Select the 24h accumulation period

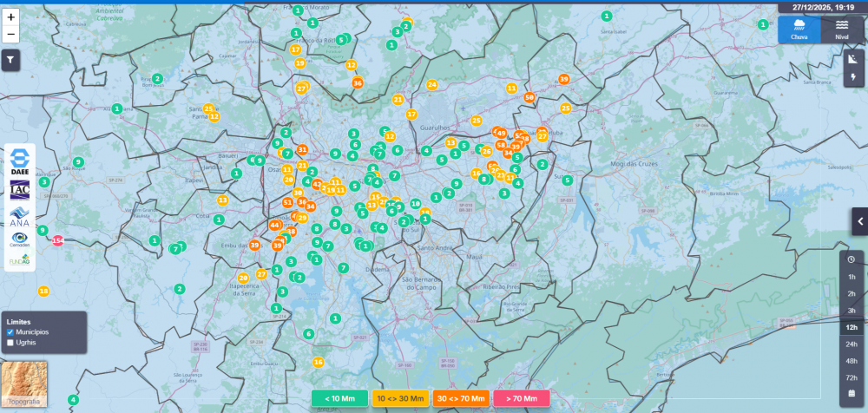click(x=852, y=344)
